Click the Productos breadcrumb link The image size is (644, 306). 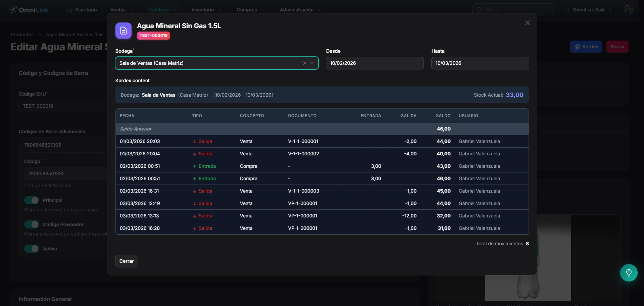(22, 35)
